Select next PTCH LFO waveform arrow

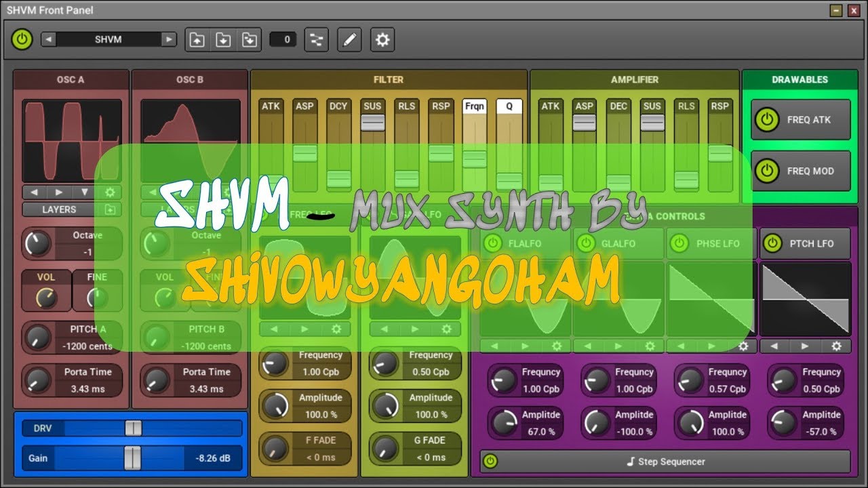pyautogui.click(x=805, y=346)
